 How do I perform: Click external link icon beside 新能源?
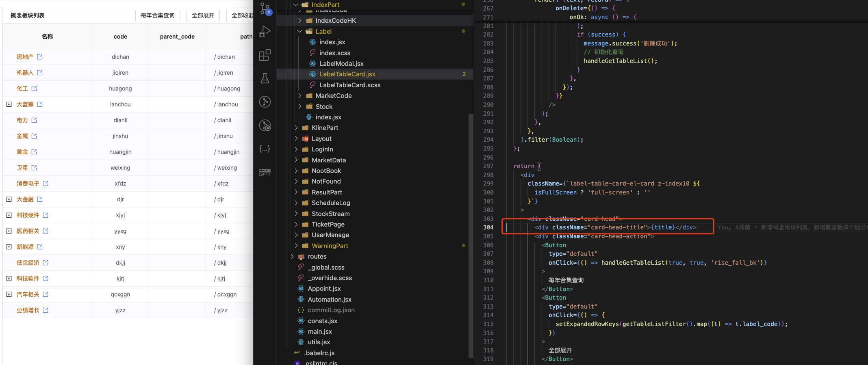tap(40, 247)
